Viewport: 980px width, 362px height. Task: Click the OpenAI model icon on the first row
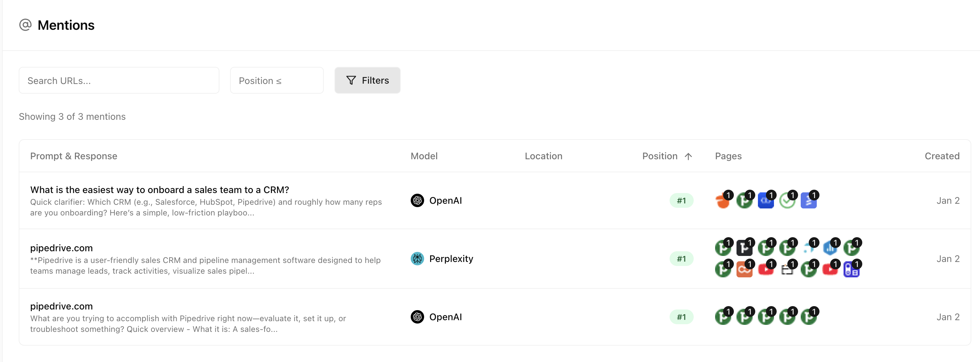(x=417, y=201)
